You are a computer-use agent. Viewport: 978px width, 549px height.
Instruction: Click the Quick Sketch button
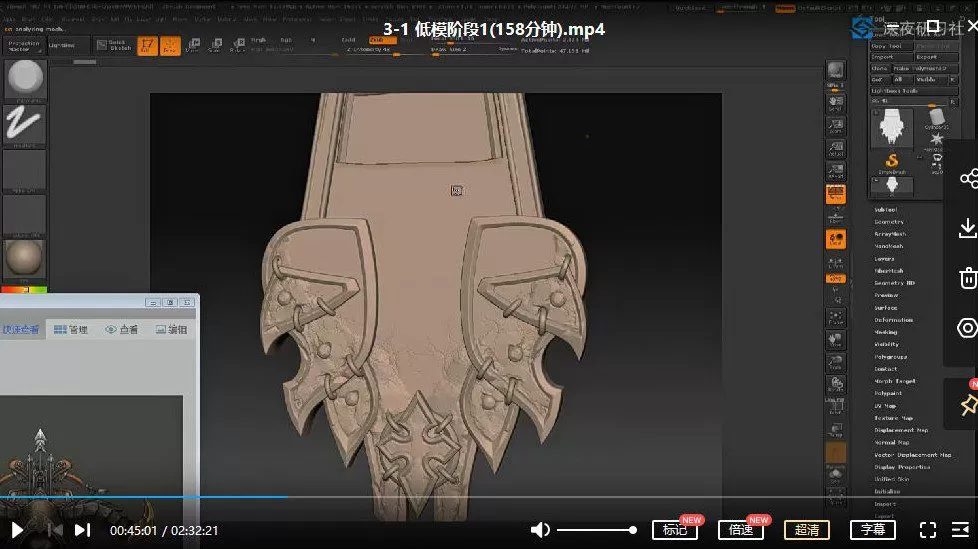(112, 45)
